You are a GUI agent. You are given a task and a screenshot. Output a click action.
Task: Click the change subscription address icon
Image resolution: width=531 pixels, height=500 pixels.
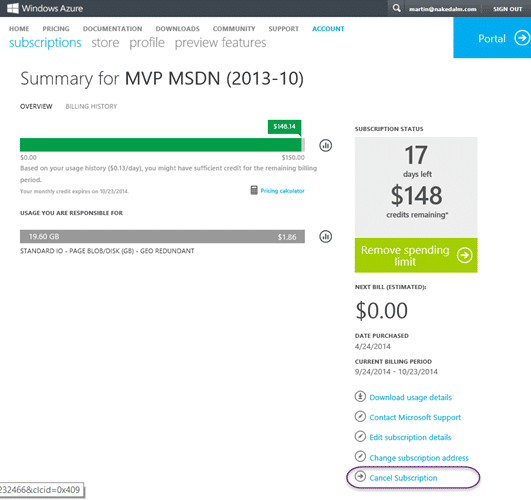coord(360,457)
